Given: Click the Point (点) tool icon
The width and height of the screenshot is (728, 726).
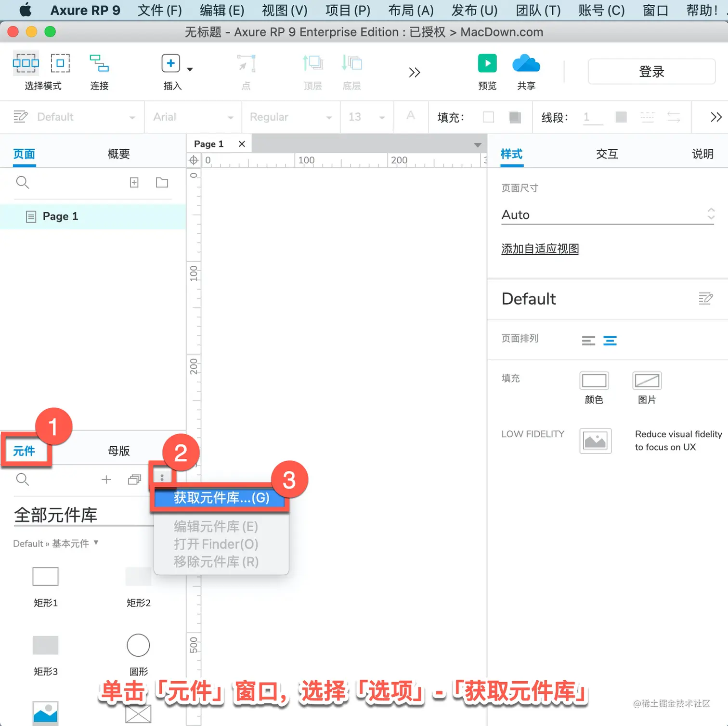Looking at the screenshot, I should click(246, 63).
